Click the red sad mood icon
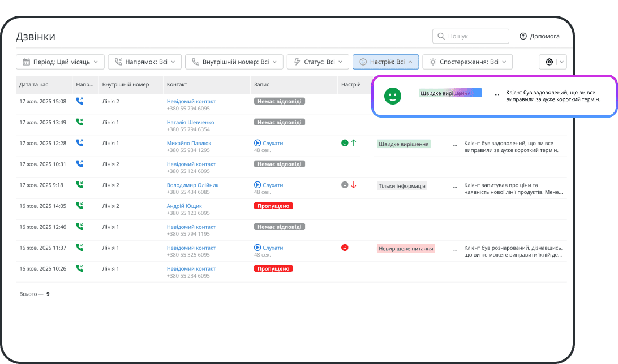Image resolution: width=618 pixels, height=364 pixels. click(345, 248)
